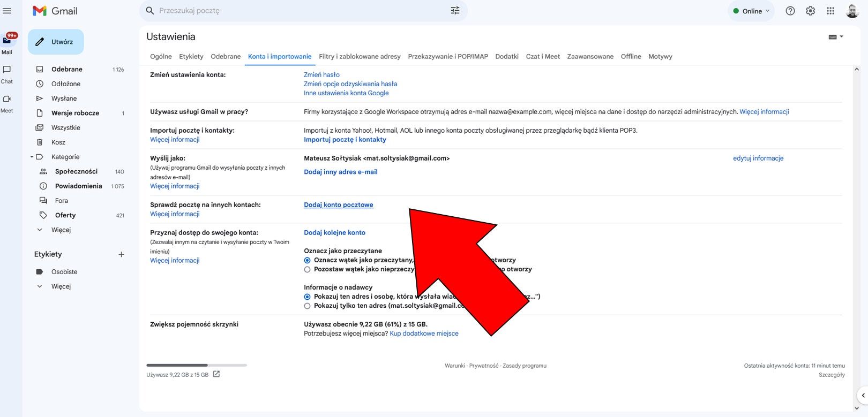Screen dimensions: 868x417
Task: Switch to Filtry i zablokowane adresy tab
Action: [x=360, y=56]
